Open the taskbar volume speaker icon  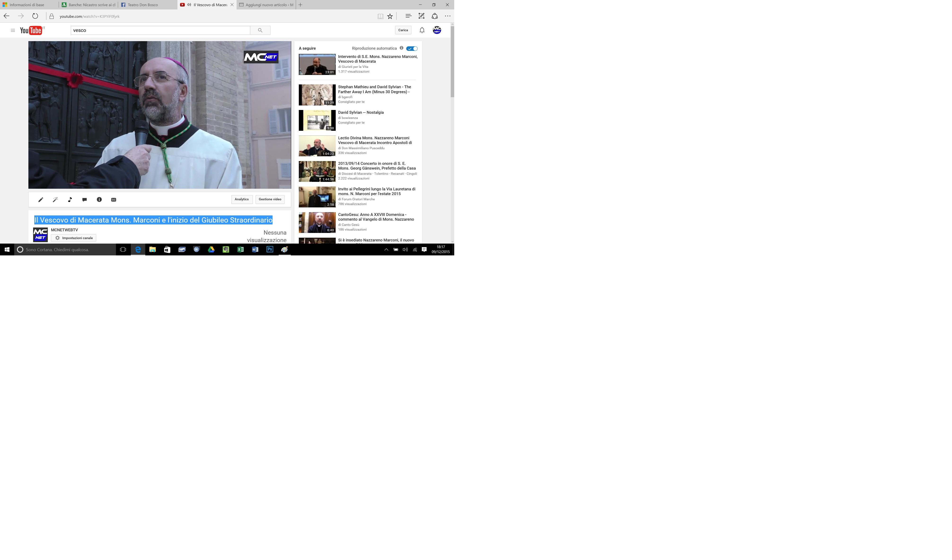coord(405,249)
